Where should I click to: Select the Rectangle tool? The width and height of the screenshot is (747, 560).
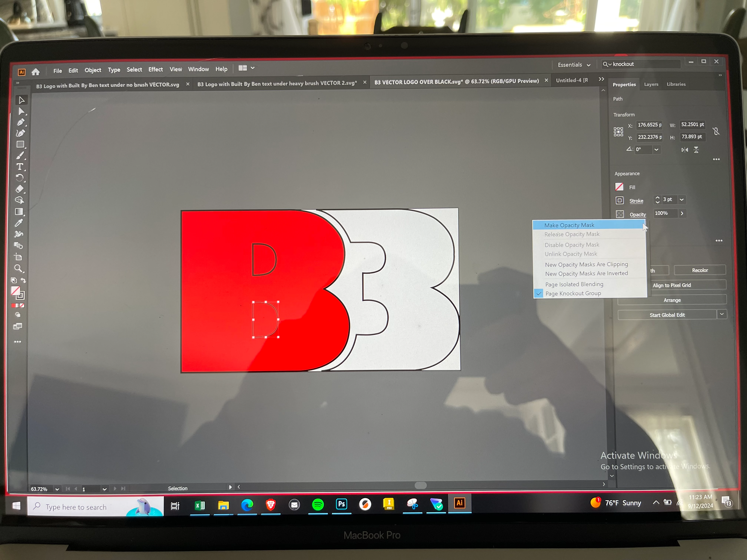20,144
